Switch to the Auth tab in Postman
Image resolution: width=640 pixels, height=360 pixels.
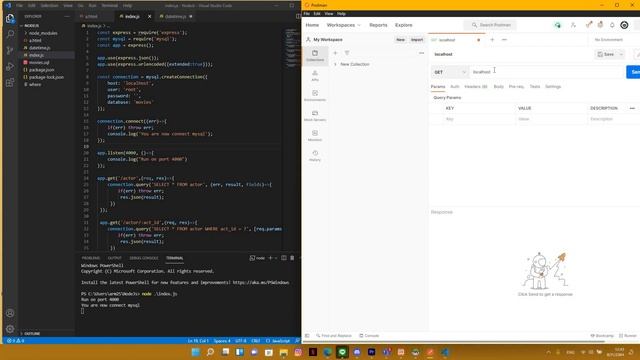[455, 87]
